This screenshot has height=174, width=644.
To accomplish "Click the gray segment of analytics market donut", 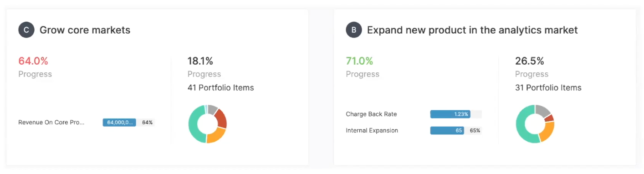I will coord(543,110).
